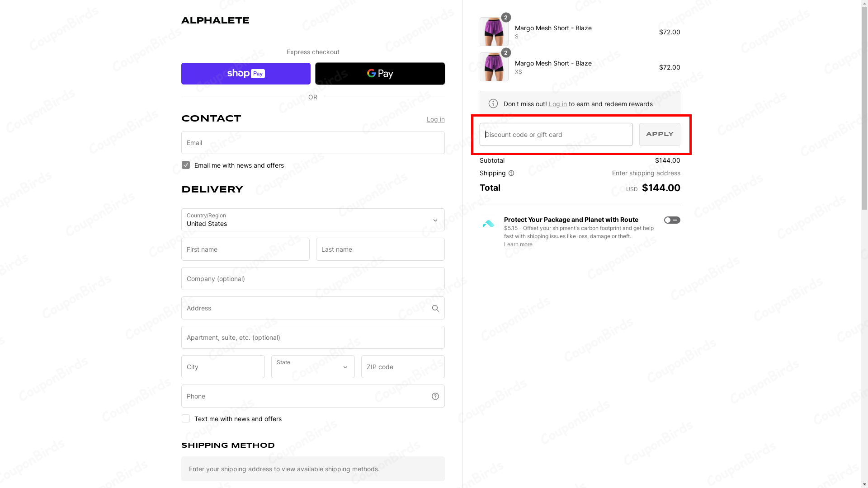Check Text me with news and offers

coord(186,419)
